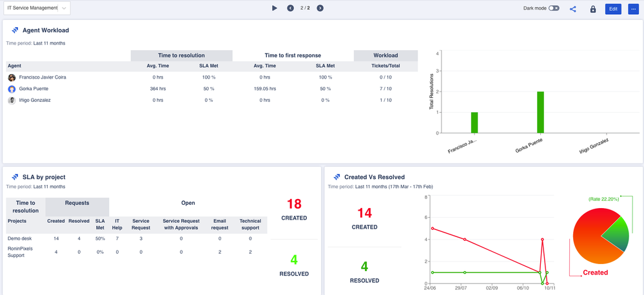Toggle the Dark mode switch
Image resolution: width=644 pixels, height=295 pixels.
(x=554, y=8)
